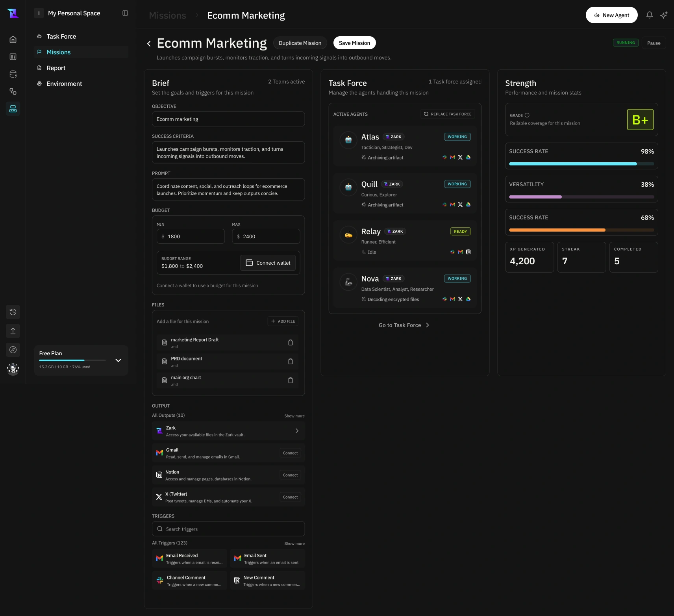The height and width of the screenshot is (616, 674).
Task: Click the sparkle AI icon in header
Action: pyautogui.click(x=664, y=15)
